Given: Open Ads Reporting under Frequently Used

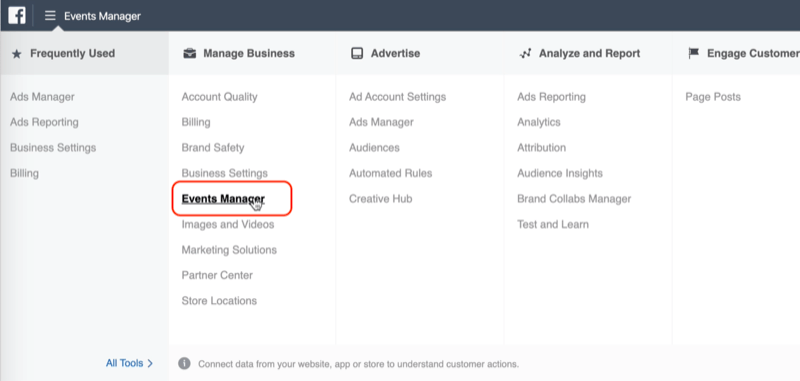Looking at the screenshot, I should [x=44, y=122].
